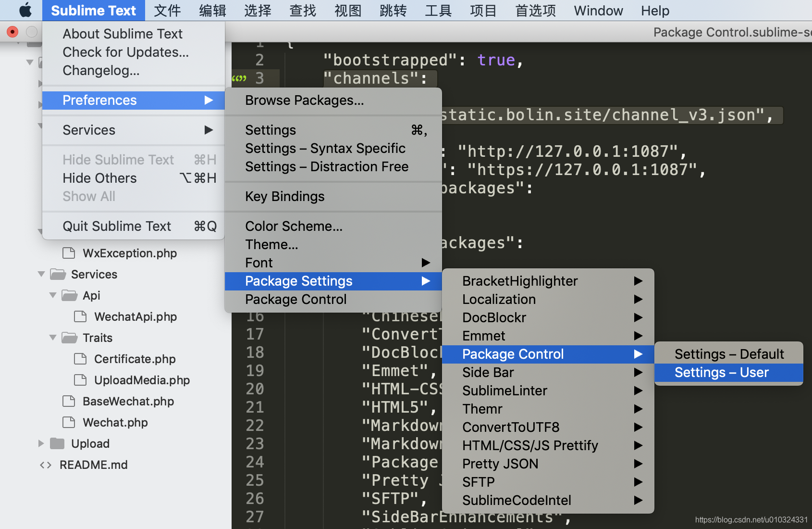The image size is (812, 529).
Task: Choose Theme… entry
Action: (333, 244)
